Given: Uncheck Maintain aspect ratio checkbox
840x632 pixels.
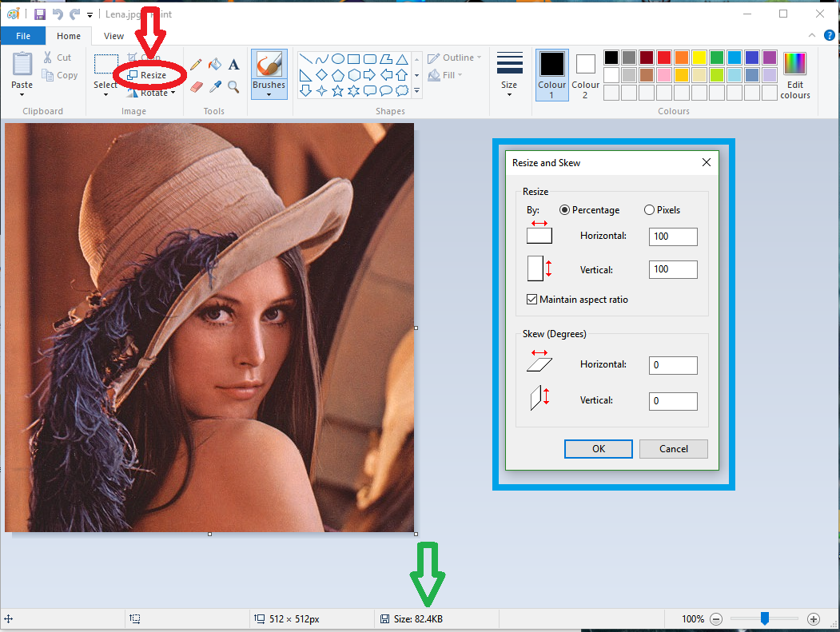Looking at the screenshot, I should (532, 300).
